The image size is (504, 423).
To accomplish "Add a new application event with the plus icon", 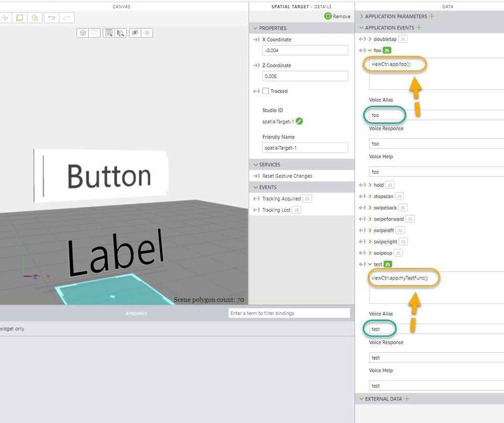I will coord(419,28).
